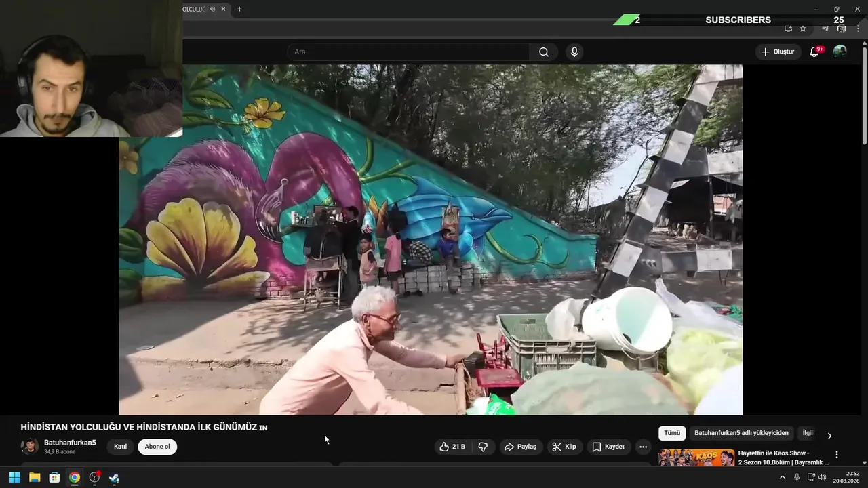This screenshot has height=488, width=868.
Task: Open the tray network icon
Action: (811, 477)
